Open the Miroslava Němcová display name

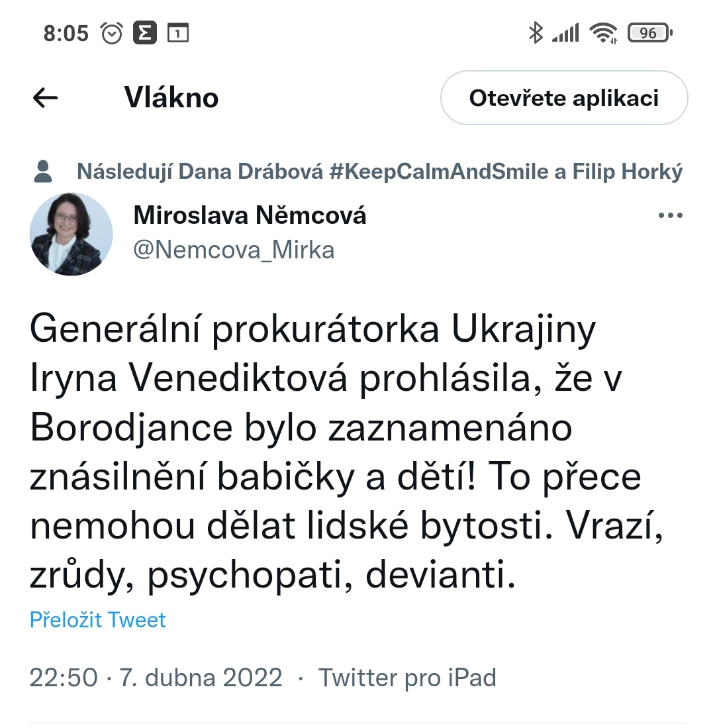click(x=250, y=215)
